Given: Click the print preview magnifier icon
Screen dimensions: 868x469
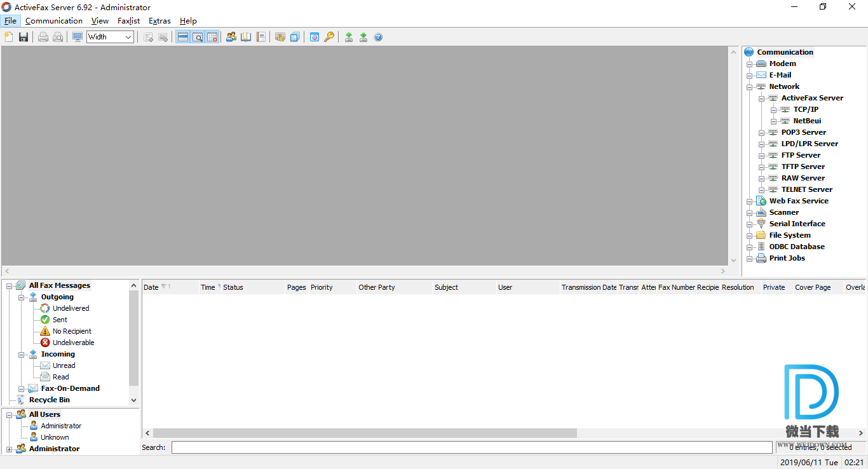Looking at the screenshot, I should [58, 37].
